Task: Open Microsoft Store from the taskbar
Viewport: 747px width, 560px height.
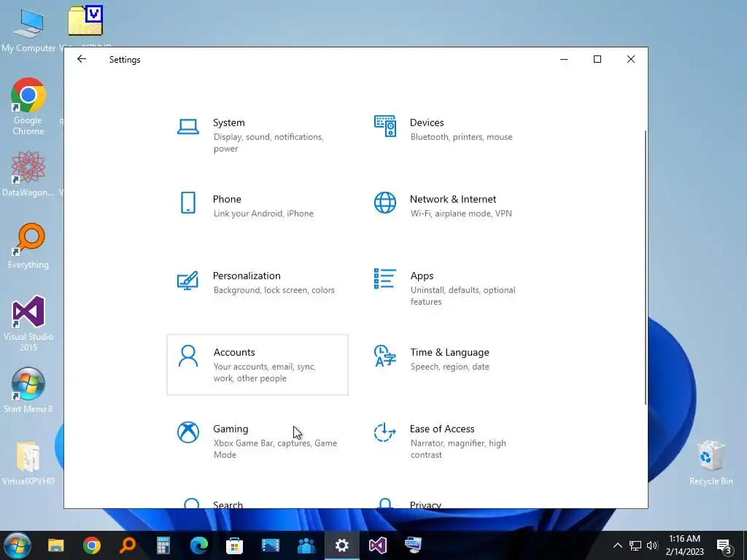Action: tap(234, 545)
